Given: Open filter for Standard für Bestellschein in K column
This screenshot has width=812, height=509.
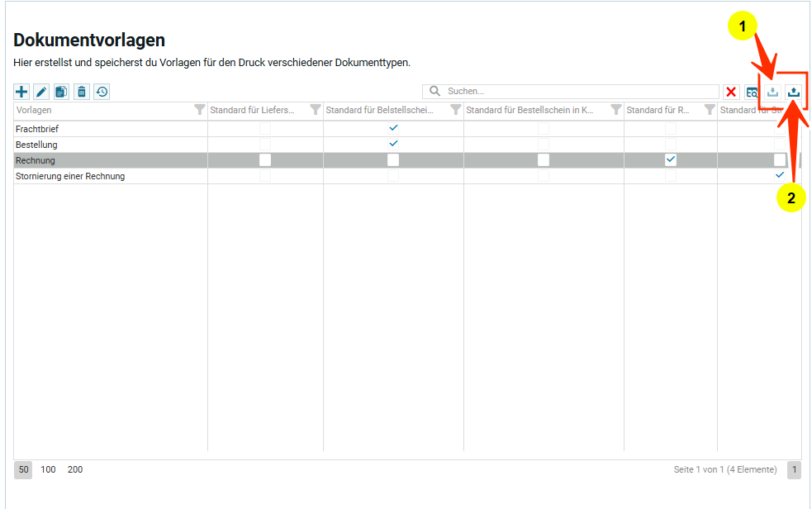Looking at the screenshot, I should tap(615, 110).
